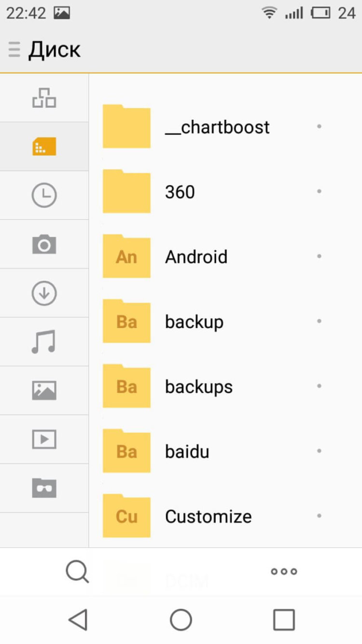
Task: Open the 360 folder
Action: tap(180, 192)
